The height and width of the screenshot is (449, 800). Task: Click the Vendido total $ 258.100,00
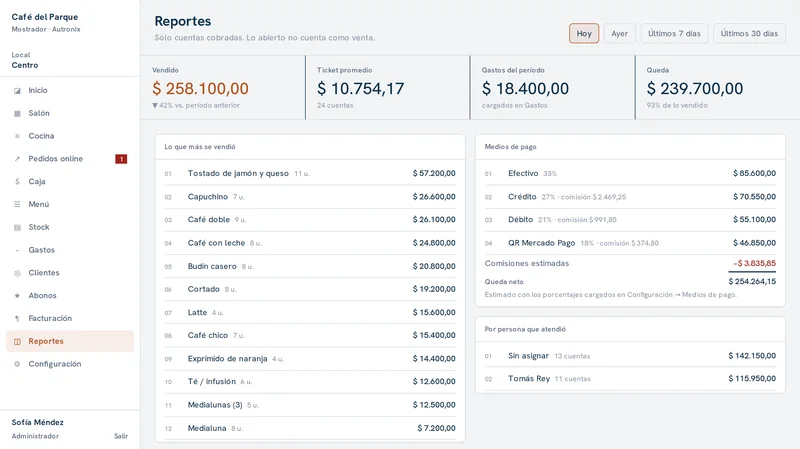200,89
